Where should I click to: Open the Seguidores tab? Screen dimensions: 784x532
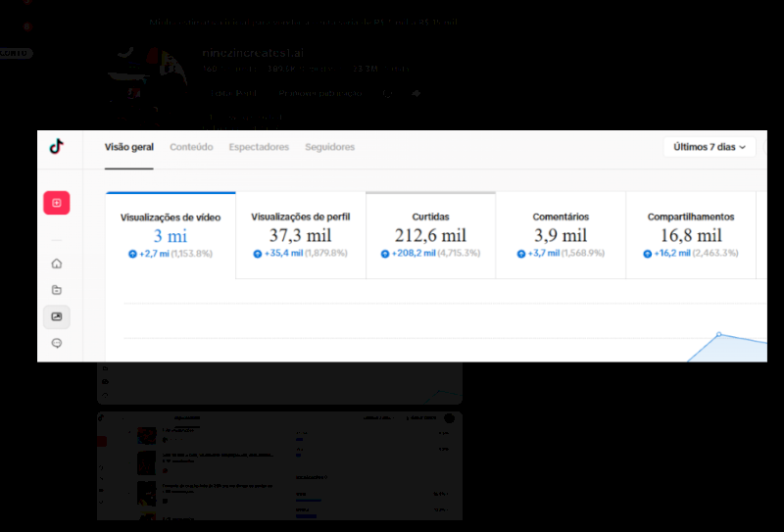(330, 147)
